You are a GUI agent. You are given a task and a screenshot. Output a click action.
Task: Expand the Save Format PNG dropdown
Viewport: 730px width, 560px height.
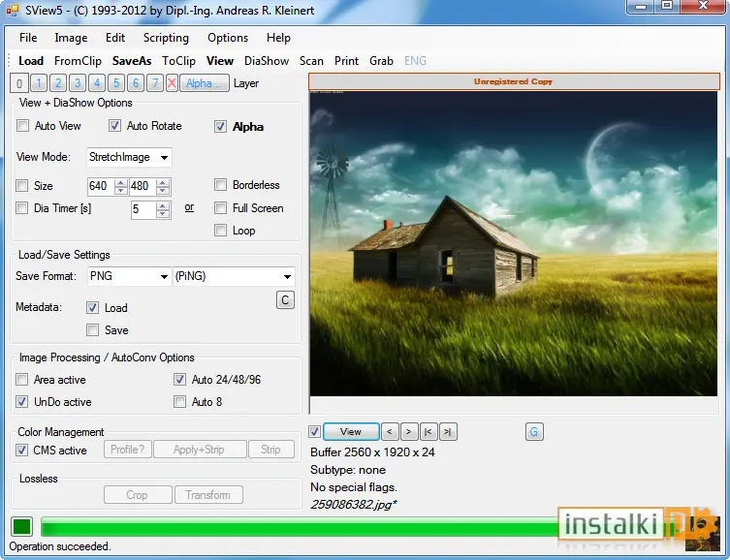[129, 276]
